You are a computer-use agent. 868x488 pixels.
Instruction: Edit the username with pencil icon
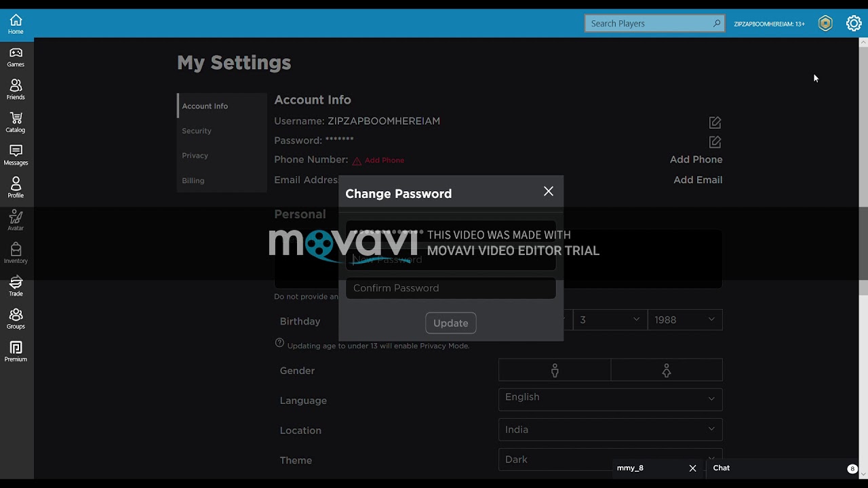point(715,122)
